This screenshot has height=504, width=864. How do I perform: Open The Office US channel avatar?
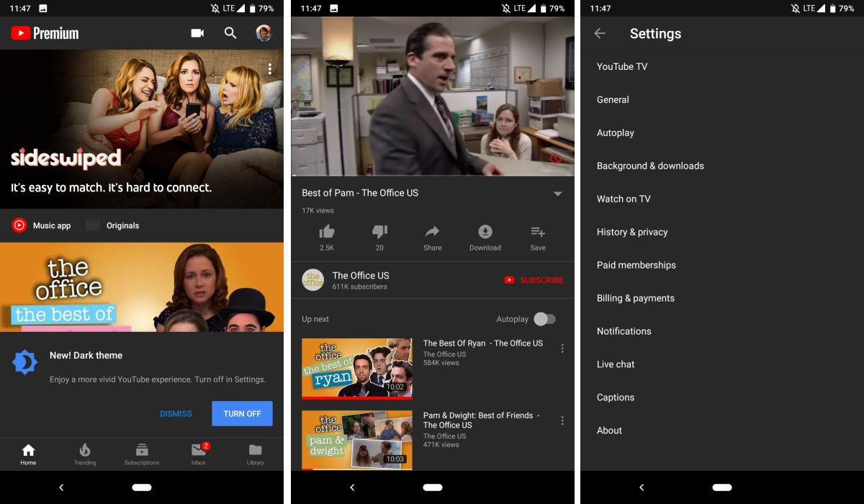point(312,280)
